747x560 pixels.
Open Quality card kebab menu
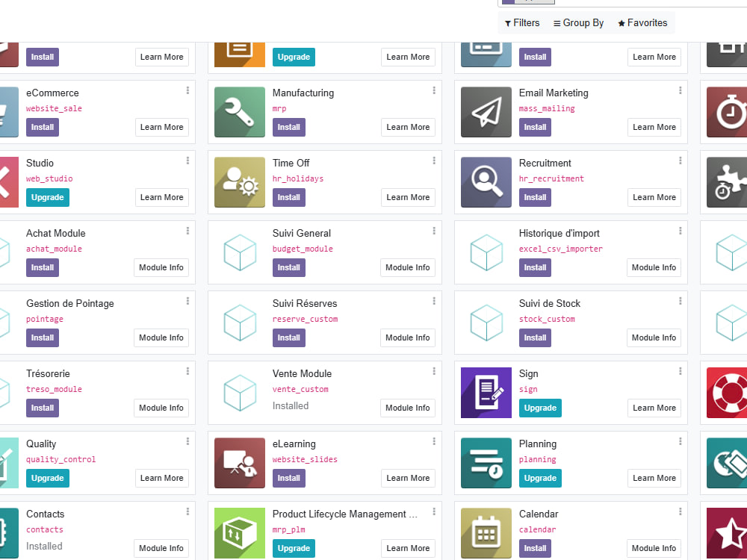point(187,441)
